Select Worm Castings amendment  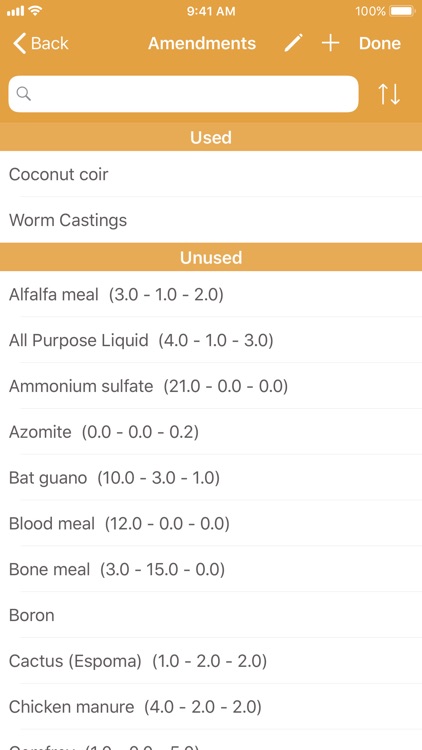[211, 220]
